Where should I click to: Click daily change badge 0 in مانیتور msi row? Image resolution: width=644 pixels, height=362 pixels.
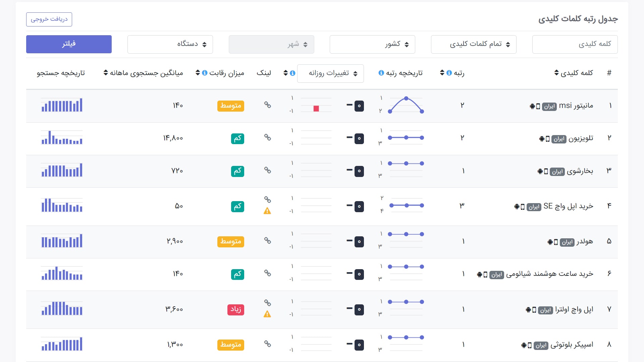(359, 106)
